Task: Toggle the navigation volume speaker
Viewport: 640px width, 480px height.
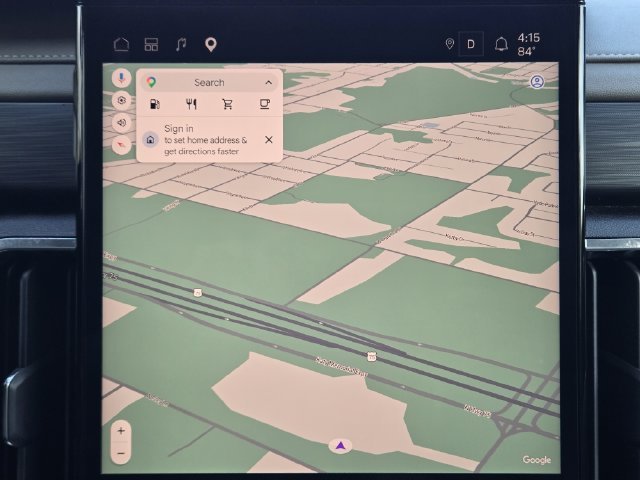Action: (x=121, y=122)
